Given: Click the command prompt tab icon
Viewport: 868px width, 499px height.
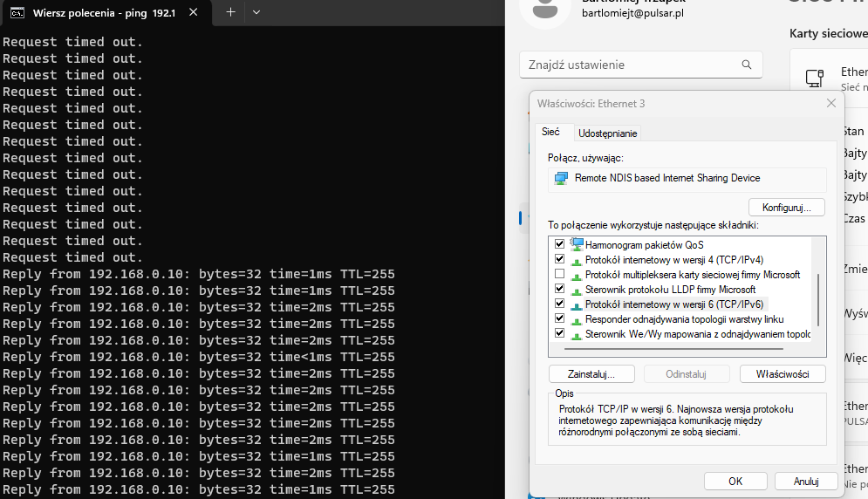Looking at the screenshot, I should coord(17,13).
